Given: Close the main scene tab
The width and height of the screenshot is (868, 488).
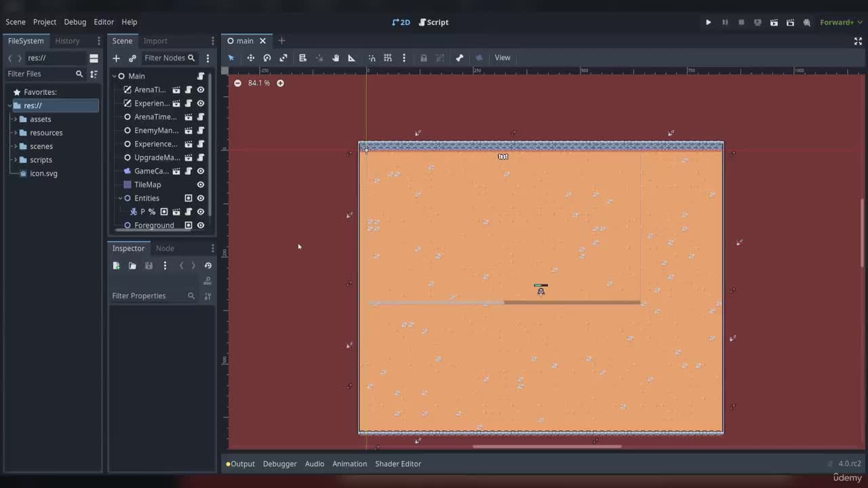Looking at the screenshot, I should 262,41.
